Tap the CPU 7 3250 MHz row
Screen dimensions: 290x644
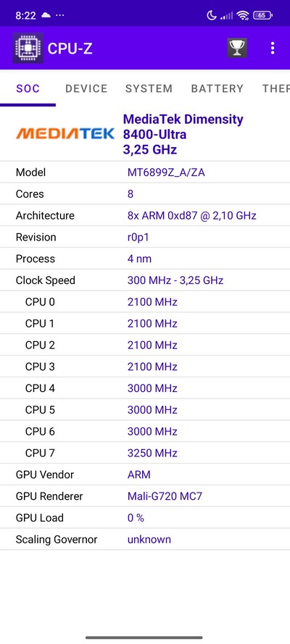click(x=145, y=453)
